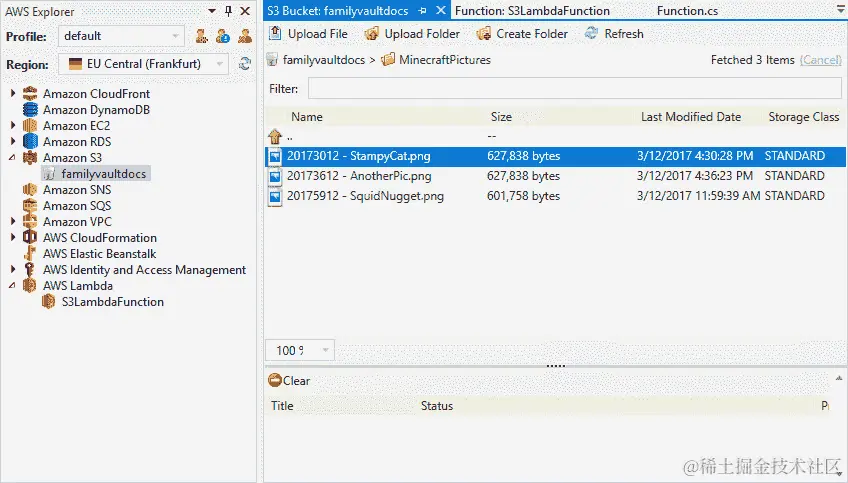The image size is (848, 483).
Task: Expand the Amazon RDS tree node
Action: pyautogui.click(x=12, y=142)
